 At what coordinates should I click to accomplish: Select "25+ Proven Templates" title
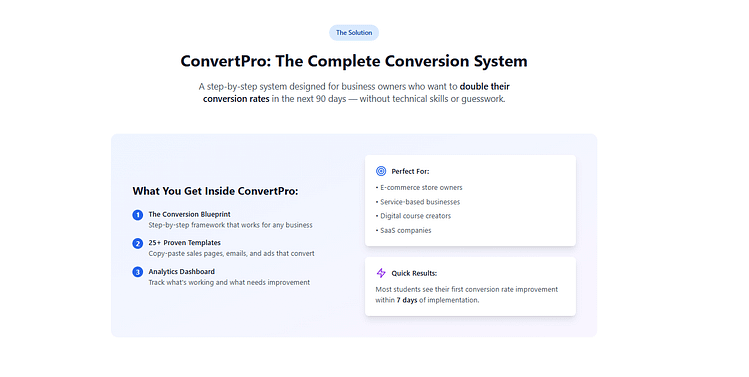coord(184,243)
